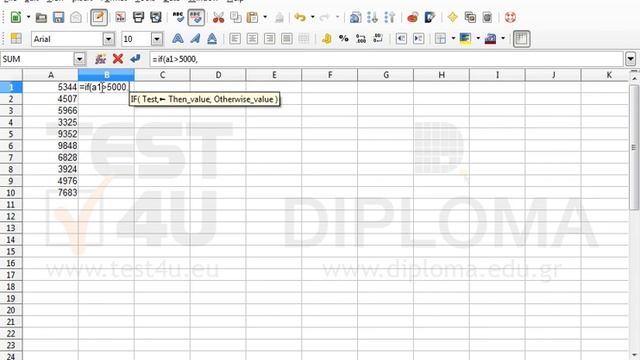
Task: Toggle sheet grid lines
Action: pos(522,39)
